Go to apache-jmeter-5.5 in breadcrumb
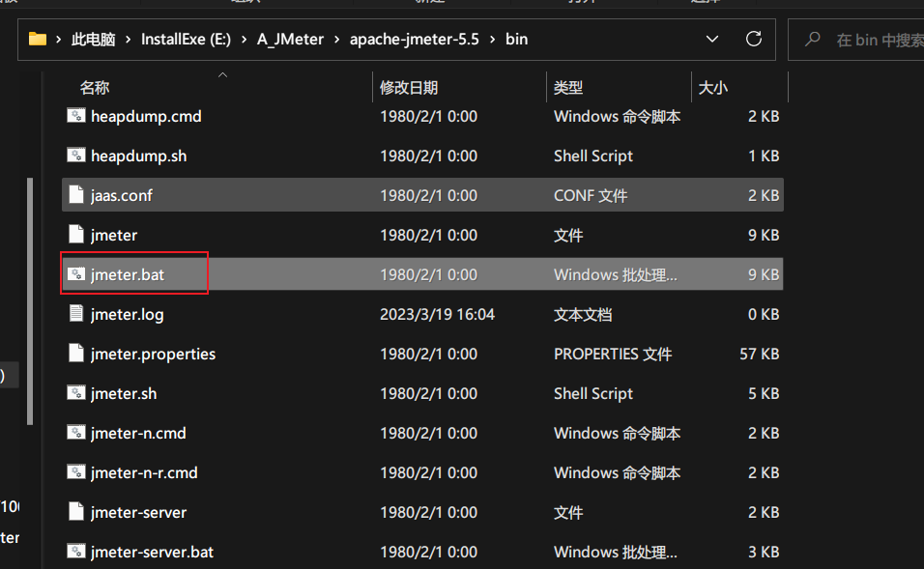Screen dimensions: 924x569 click(415, 40)
